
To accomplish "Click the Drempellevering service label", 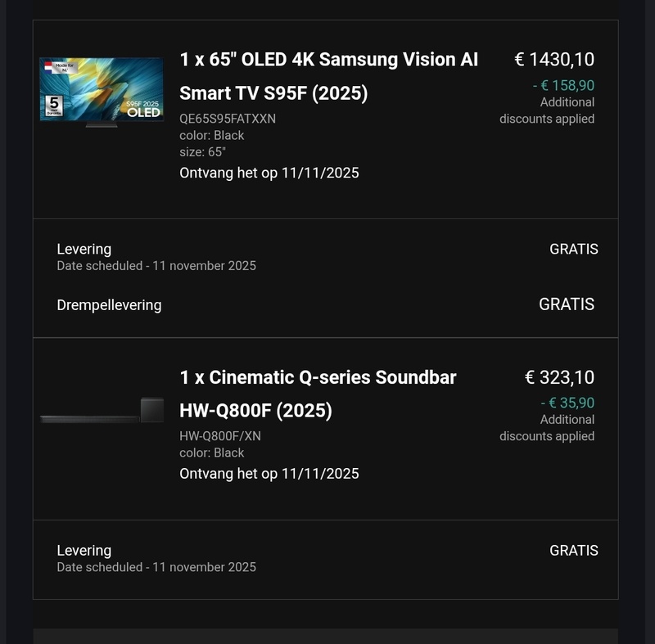I will pyautogui.click(x=109, y=305).
